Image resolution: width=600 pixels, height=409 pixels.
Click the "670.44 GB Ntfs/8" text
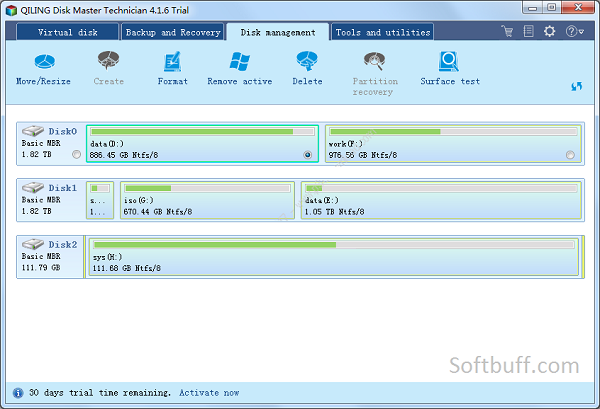(x=158, y=212)
